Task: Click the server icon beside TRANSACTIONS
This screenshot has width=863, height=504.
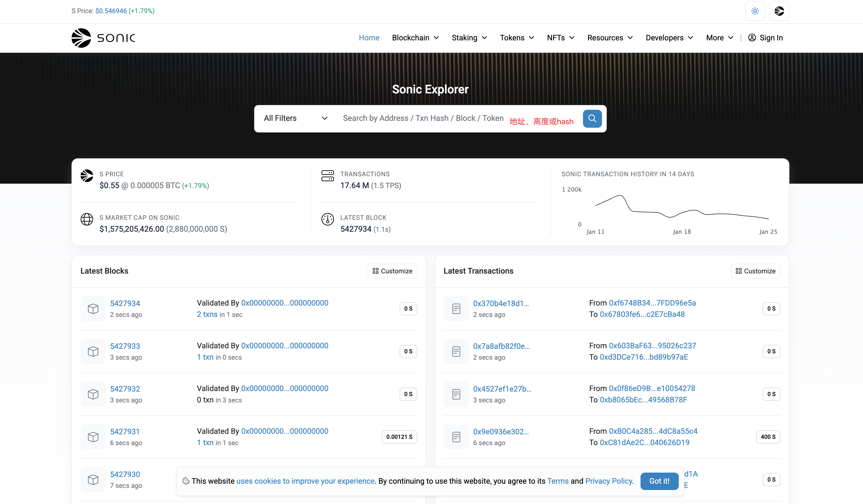Action: [328, 176]
